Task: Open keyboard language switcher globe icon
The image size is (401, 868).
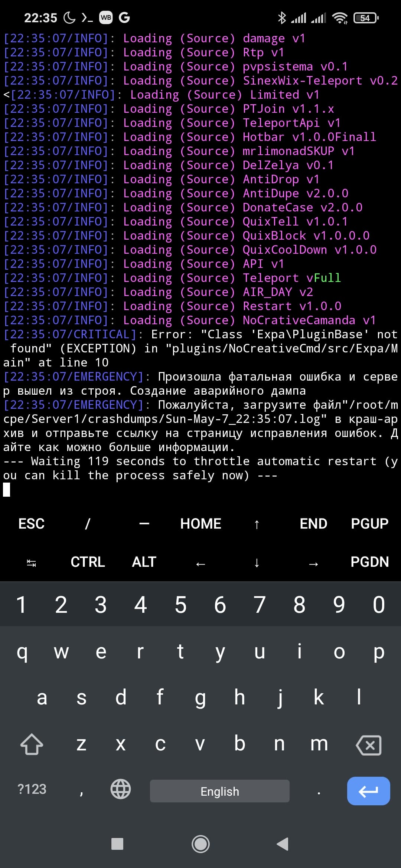Action: point(121,789)
